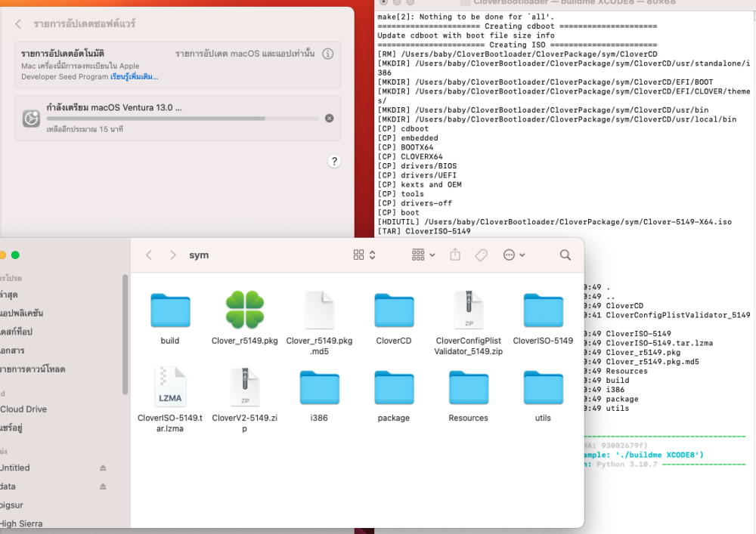The height and width of the screenshot is (534, 756).
Task: Click 'CloverISO-5149.tar.lzma' in Terminal listing
Action: [659, 343]
